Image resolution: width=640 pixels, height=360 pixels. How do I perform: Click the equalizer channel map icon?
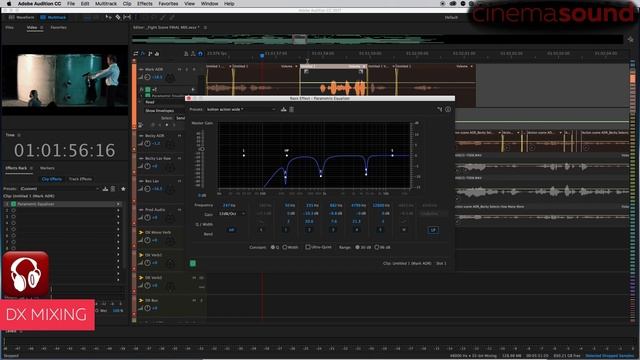(440, 109)
